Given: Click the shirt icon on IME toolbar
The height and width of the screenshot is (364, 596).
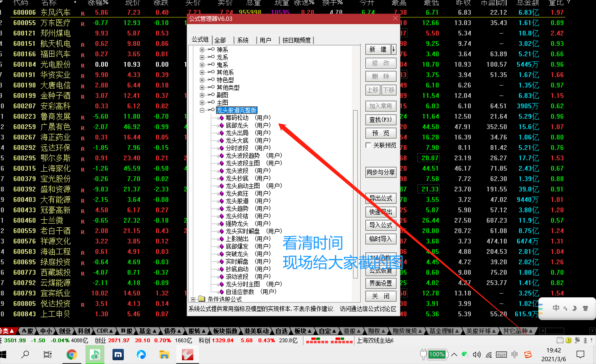Looking at the screenshot, I should click(x=585, y=308).
